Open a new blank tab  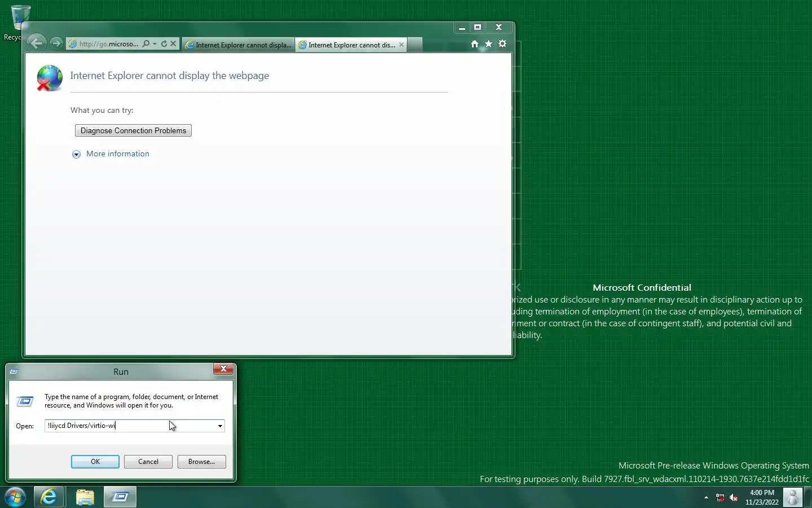[414, 45]
